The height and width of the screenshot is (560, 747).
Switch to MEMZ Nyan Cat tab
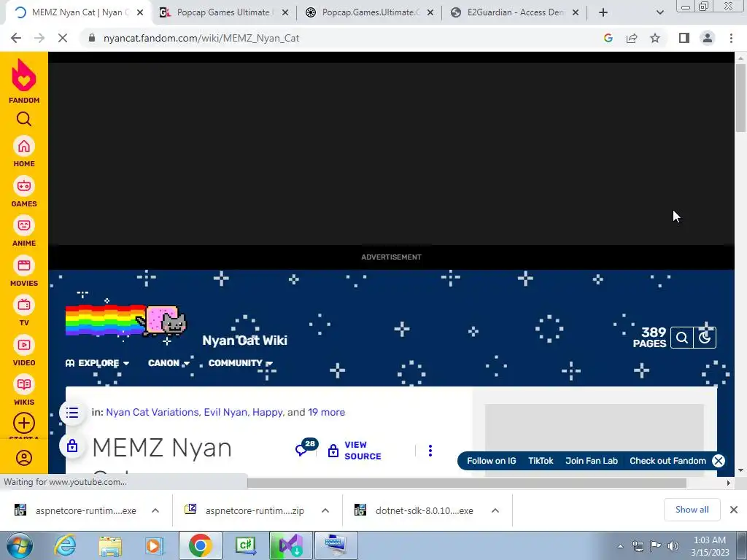[x=79, y=12]
